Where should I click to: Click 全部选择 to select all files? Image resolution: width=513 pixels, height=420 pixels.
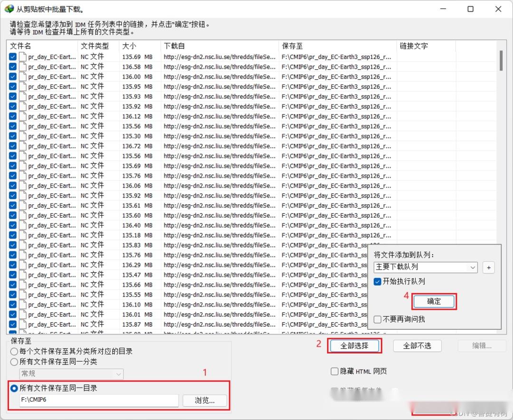click(354, 346)
